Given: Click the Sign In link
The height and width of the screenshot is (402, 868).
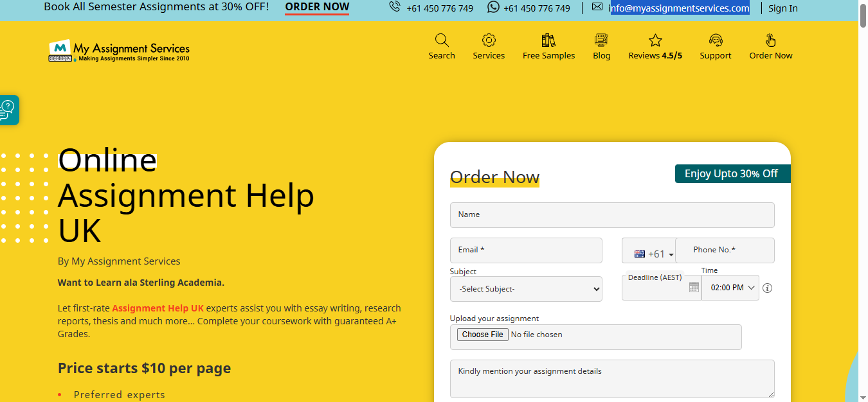Looking at the screenshot, I should 782,8.
